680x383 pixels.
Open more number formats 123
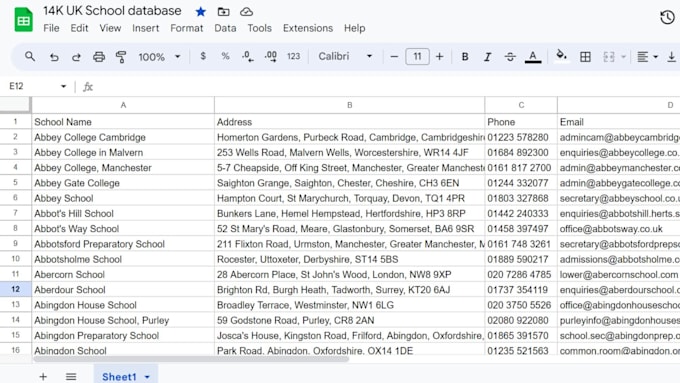[x=294, y=56]
